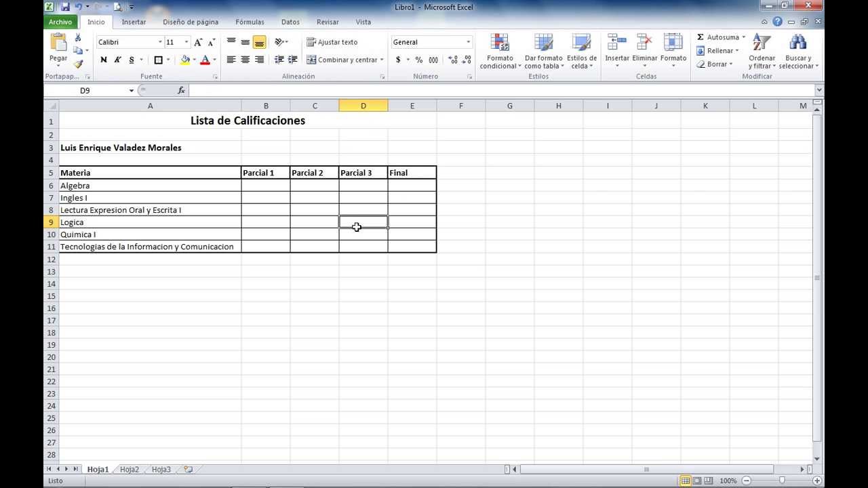Switch to Page Layout view button
Viewport: 868px width, 488px height.
697,481
